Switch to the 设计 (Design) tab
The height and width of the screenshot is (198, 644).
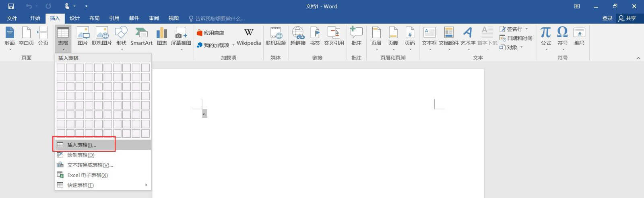pos(74,18)
